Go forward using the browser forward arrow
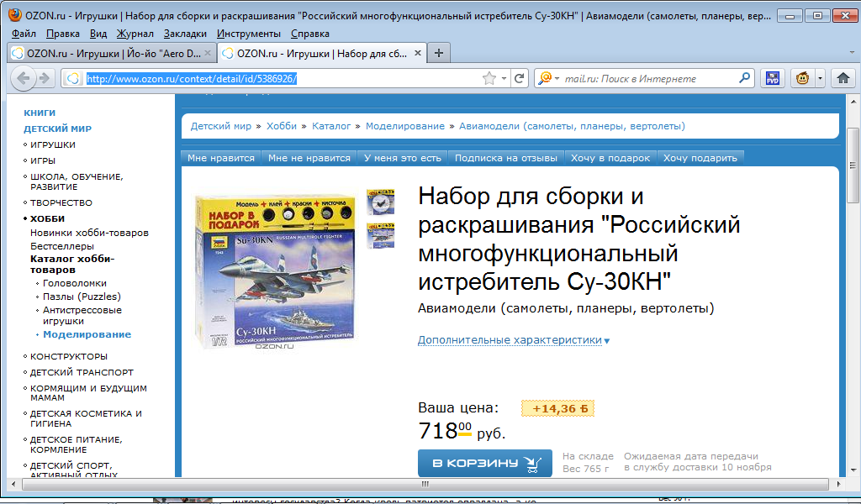Image resolution: width=861 pixels, height=504 pixels. (45, 78)
